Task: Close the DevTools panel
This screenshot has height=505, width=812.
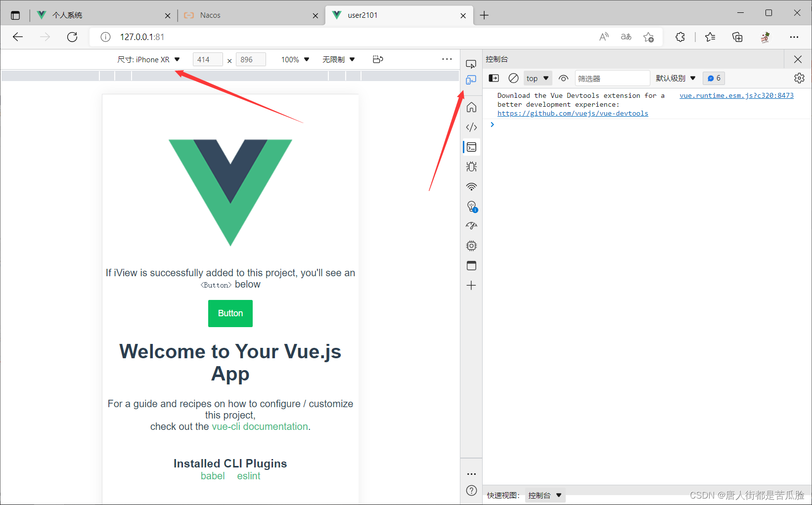Action: pos(798,59)
